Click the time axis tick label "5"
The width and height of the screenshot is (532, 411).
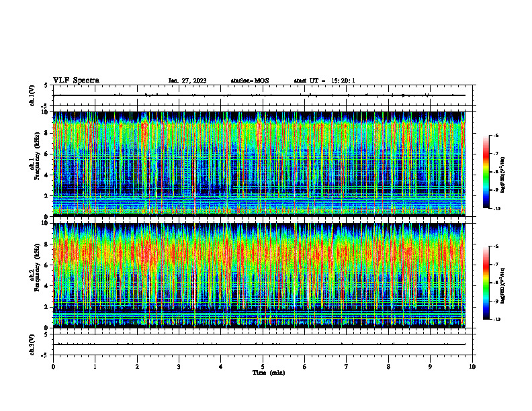263,367
